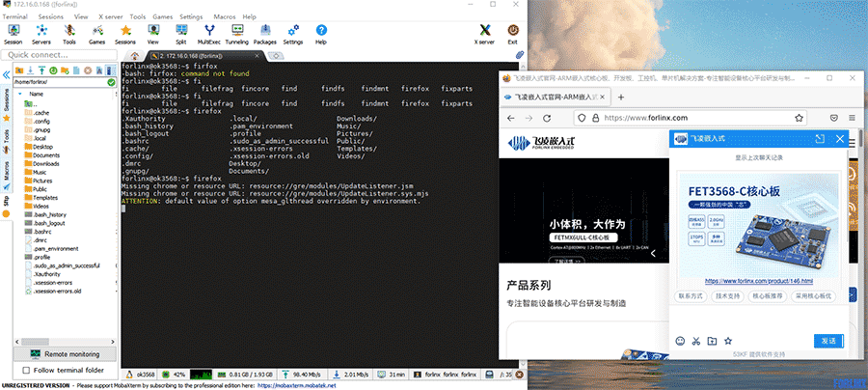Click the Remote monitoring button
This screenshot has height=390, width=868.
click(66, 354)
